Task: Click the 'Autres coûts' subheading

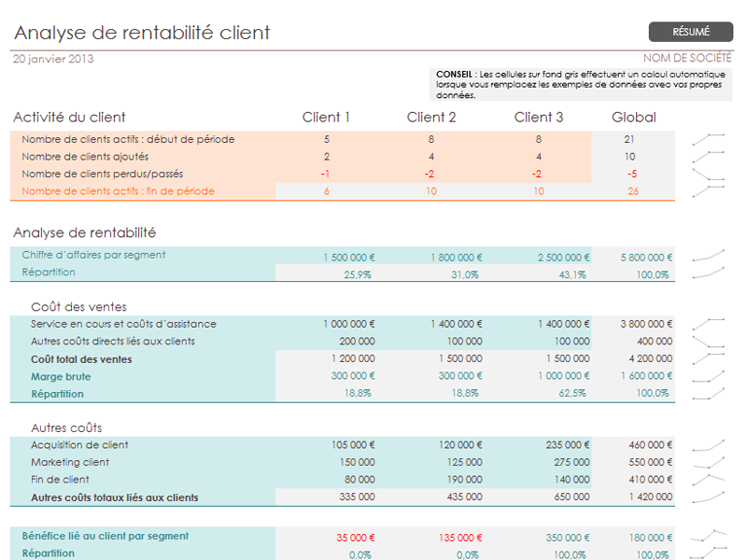Action: [x=66, y=428]
